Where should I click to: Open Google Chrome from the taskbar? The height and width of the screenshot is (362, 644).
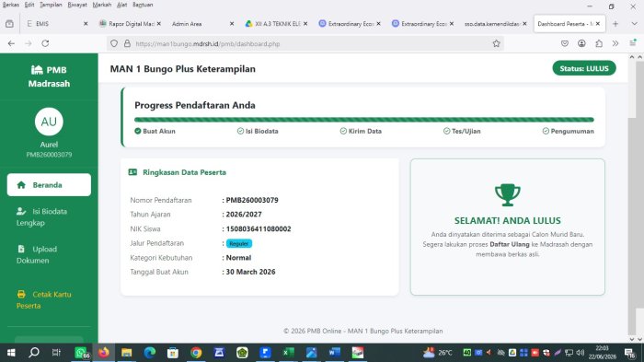tap(196, 353)
